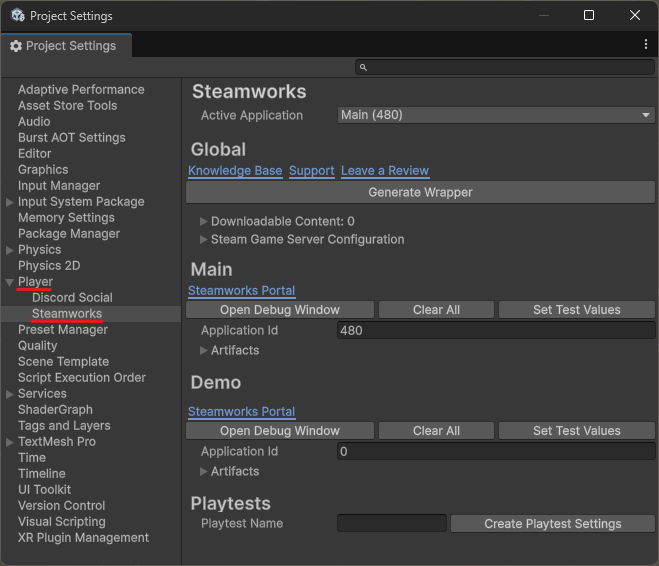Image resolution: width=659 pixels, height=566 pixels.
Task: Clear All values for Demo
Action: tap(436, 431)
